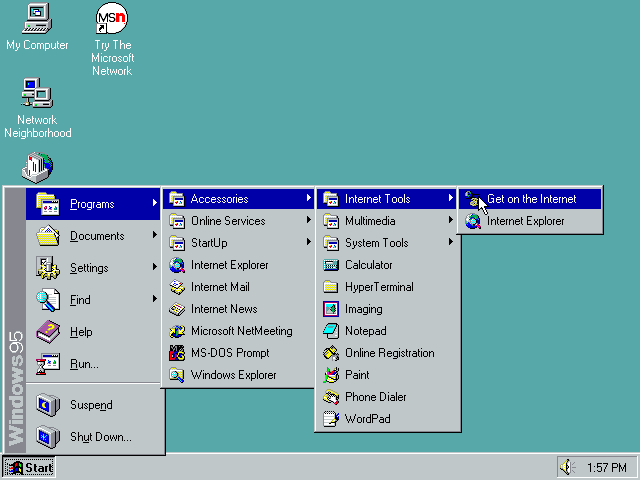Expand the Settings submenu arrow

[155, 266]
